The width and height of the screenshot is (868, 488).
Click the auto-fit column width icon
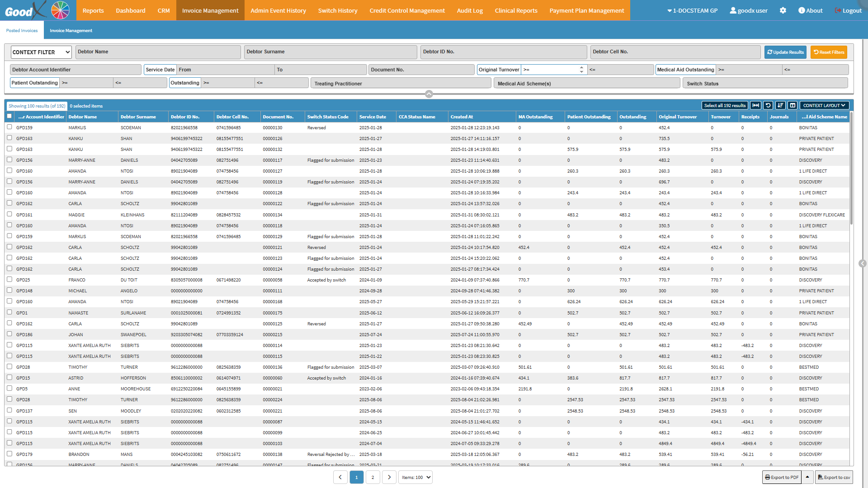tap(755, 105)
